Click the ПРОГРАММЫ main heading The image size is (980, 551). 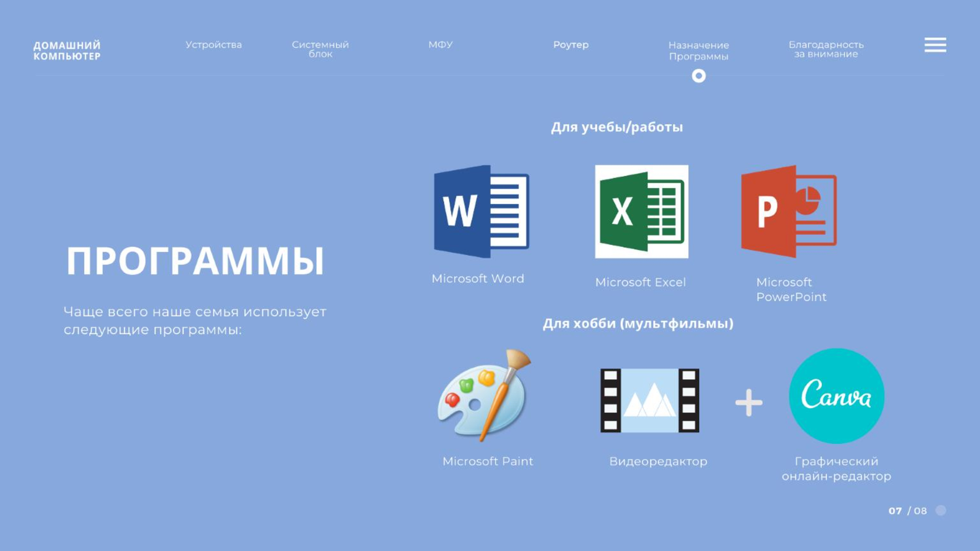(195, 261)
